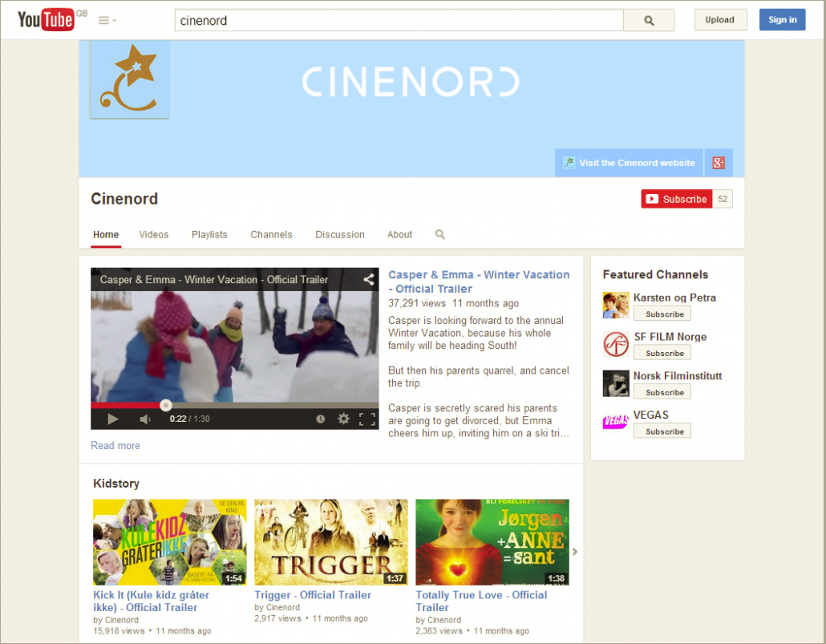This screenshot has width=826, height=644.
Task: Subscribe to the VEGAS channel
Action: click(662, 431)
